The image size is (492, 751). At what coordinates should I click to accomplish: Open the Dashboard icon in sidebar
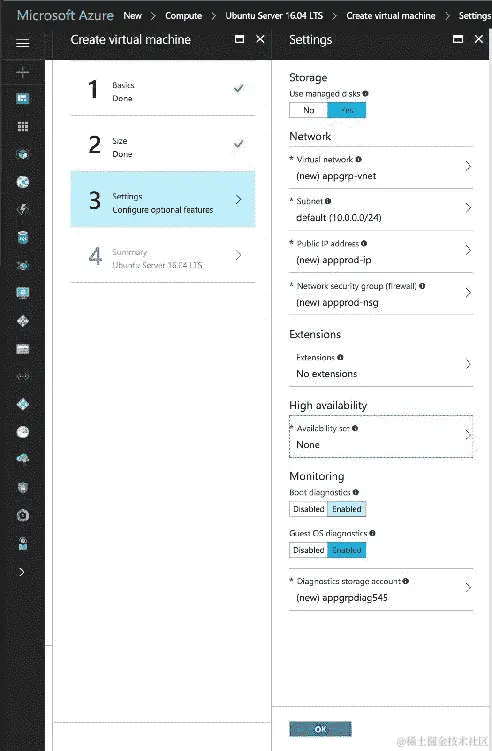pos(23,99)
